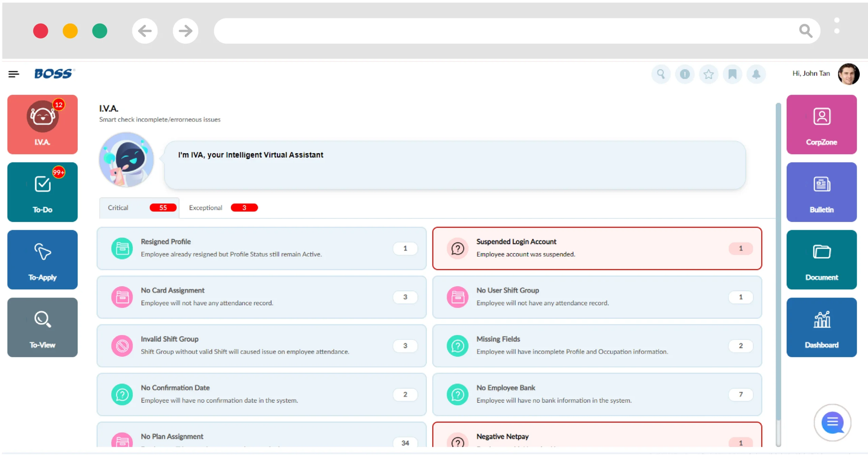The height and width of the screenshot is (455, 868).
Task: Click the No Confirmation Date question icon
Action: tap(122, 395)
